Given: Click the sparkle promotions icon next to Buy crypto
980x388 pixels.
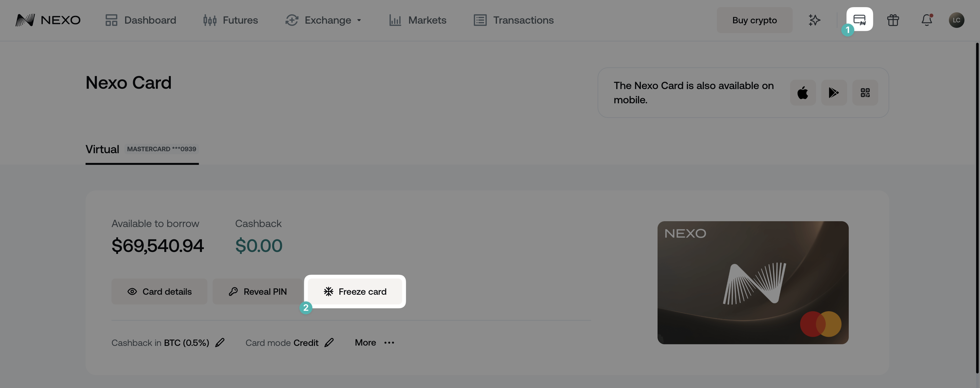Looking at the screenshot, I should [x=814, y=20].
